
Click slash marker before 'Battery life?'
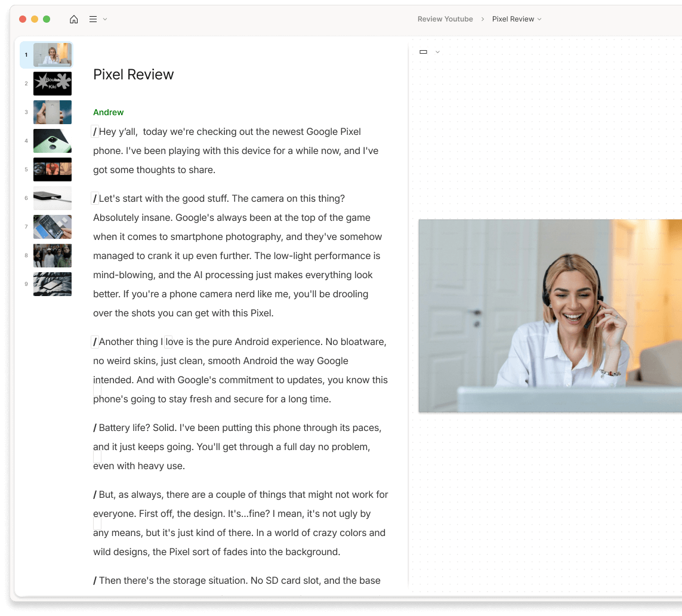pos(95,427)
